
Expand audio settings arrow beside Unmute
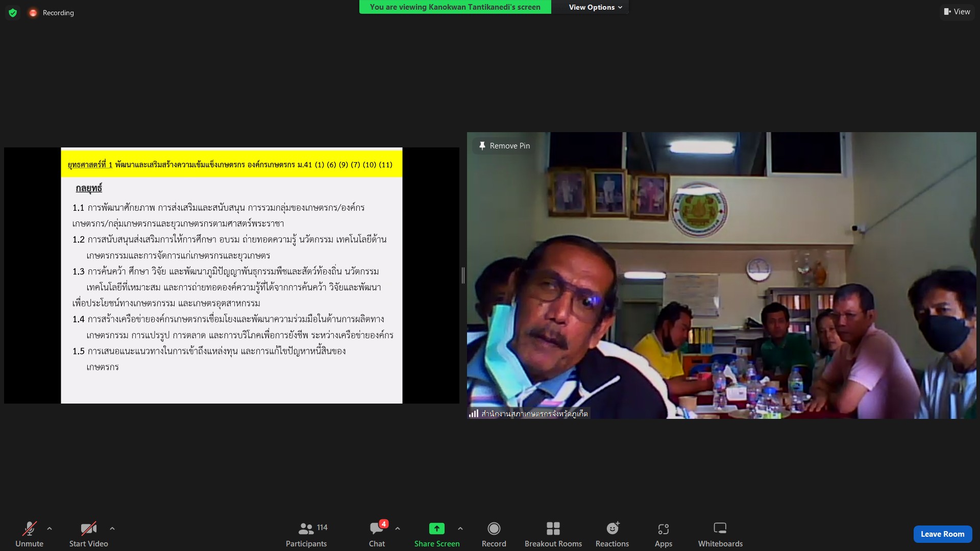50,529
